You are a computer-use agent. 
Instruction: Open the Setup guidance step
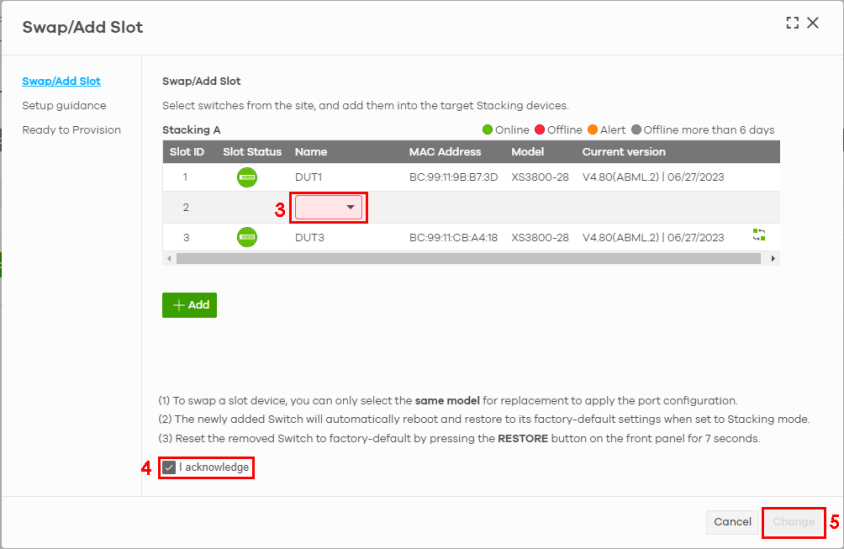pos(64,105)
